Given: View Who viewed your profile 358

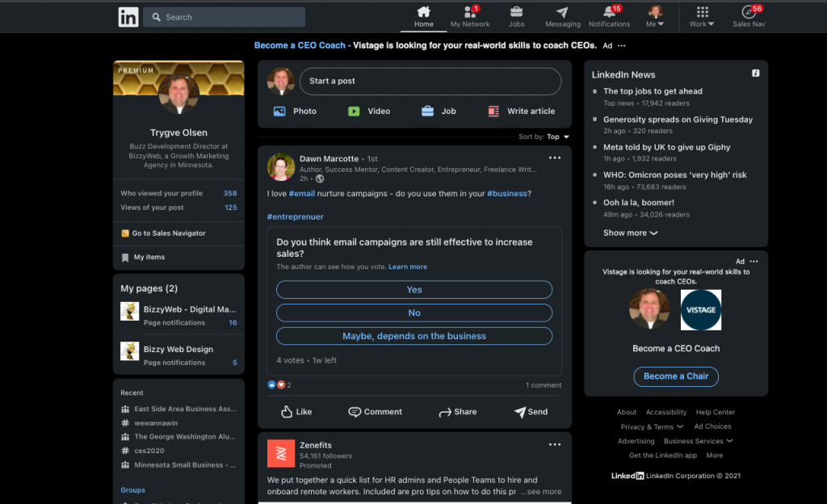Looking at the screenshot, I should pos(178,194).
